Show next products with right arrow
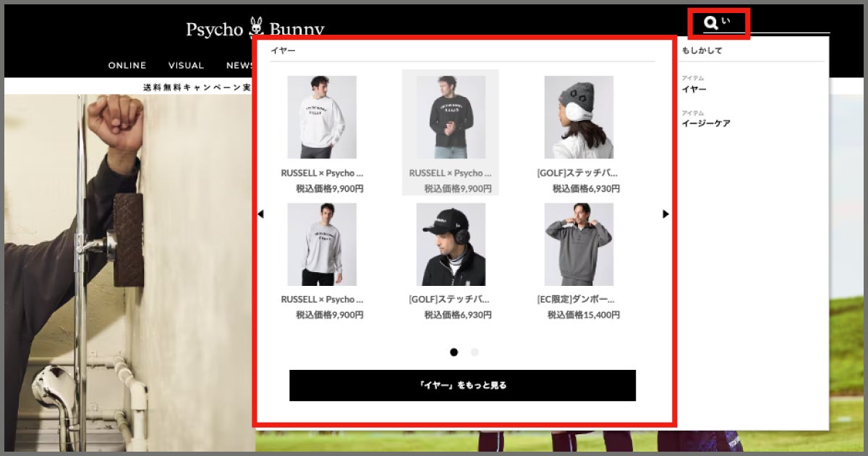Image resolution: width=868 pixels, height=456 pixels. 665,214
